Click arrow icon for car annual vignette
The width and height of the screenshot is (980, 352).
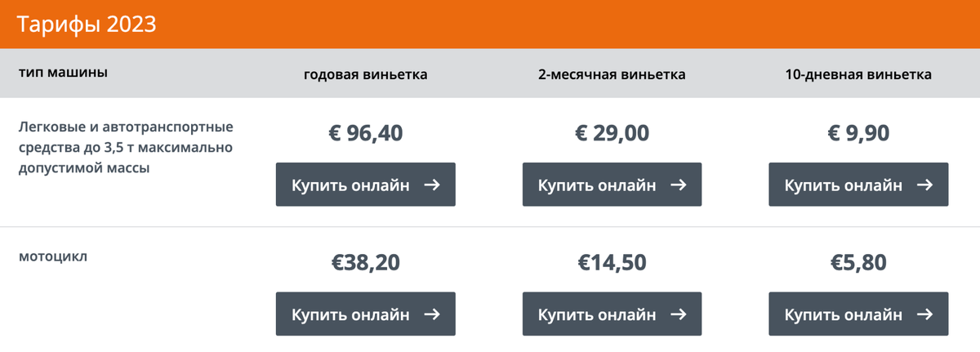click(x=433, y=185)
